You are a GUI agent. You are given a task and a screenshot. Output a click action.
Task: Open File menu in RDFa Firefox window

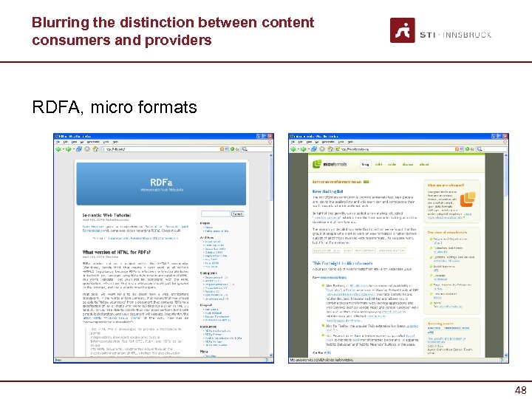[x=58, y=142]
